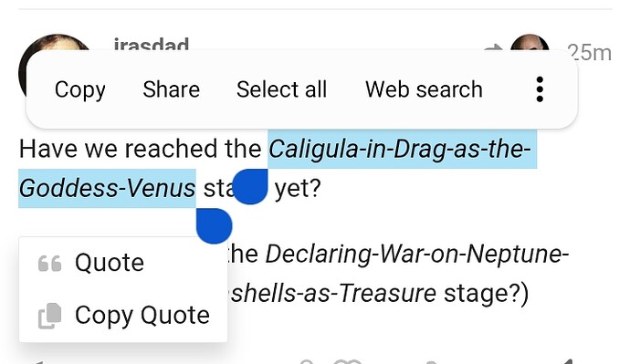Screen dimensions: 630x364
Task: Tap the replied-to user's small avatar
Action: point(530,44)
